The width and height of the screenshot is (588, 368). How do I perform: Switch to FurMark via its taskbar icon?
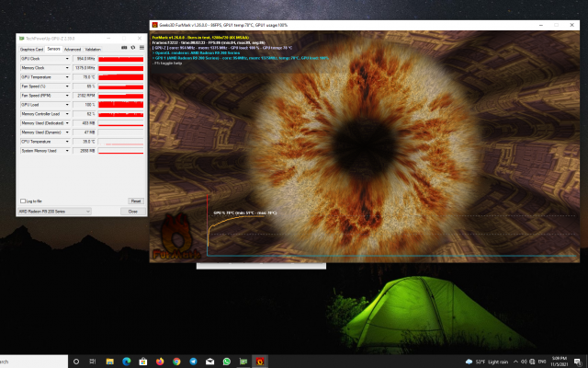coord(260,362)
